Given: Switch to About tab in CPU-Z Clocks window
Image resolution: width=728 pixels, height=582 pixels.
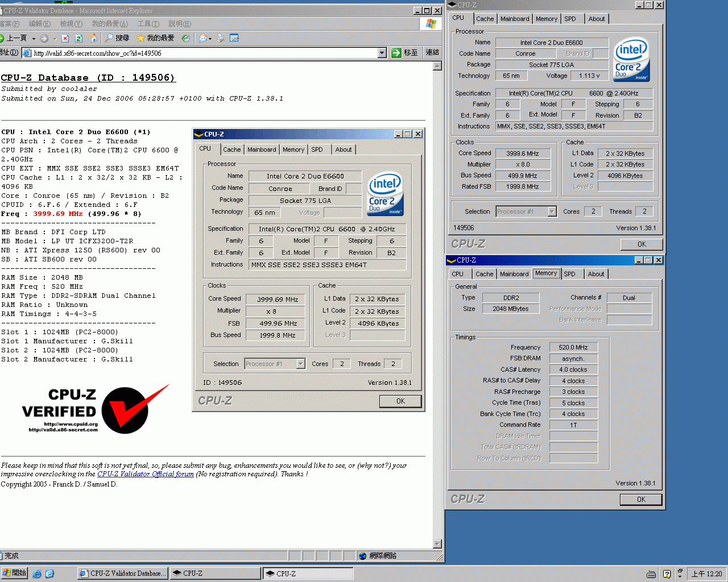Looking at the screenshot, I should [x=597, y=19].
